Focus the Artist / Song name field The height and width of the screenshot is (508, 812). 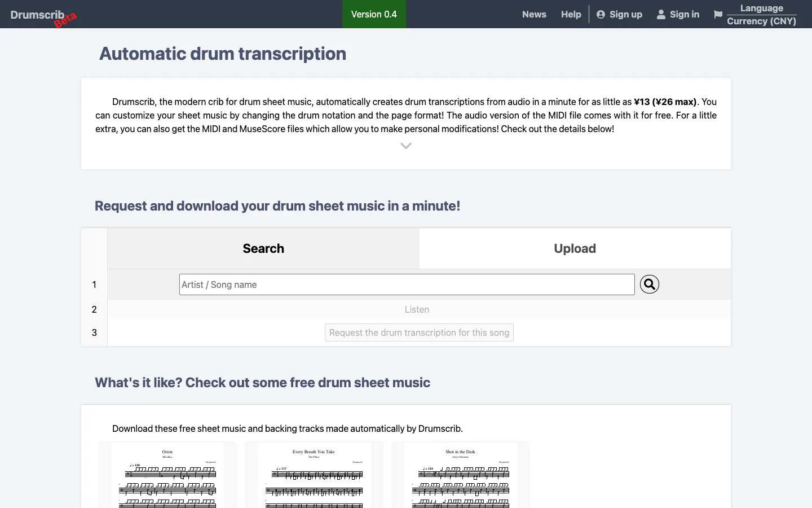(x=407, y=284)
